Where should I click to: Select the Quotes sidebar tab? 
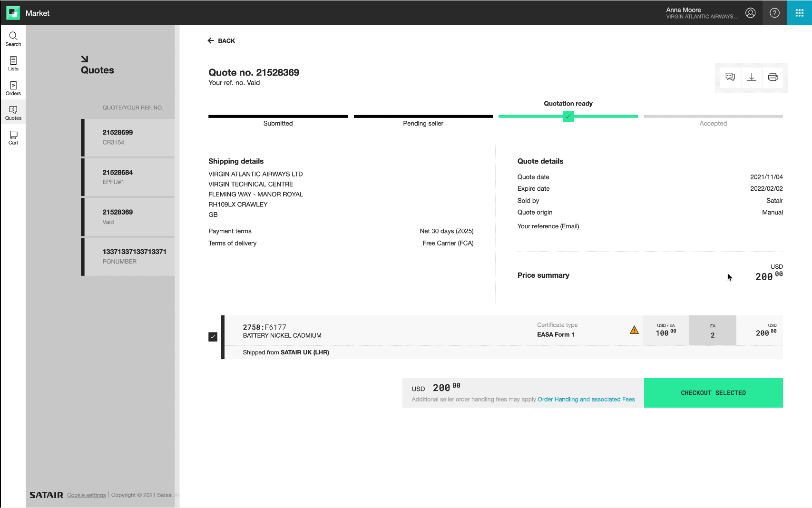[x=13, y=113]
